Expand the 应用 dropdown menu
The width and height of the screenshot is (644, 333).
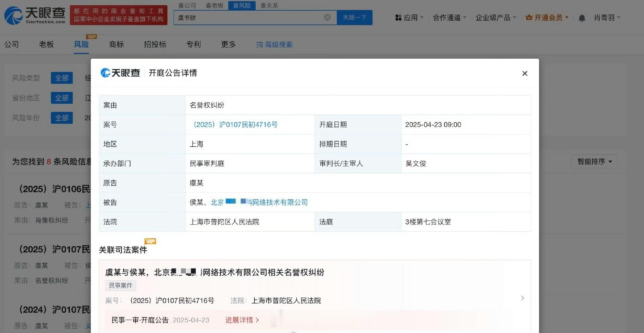click(x=410, y=18)
